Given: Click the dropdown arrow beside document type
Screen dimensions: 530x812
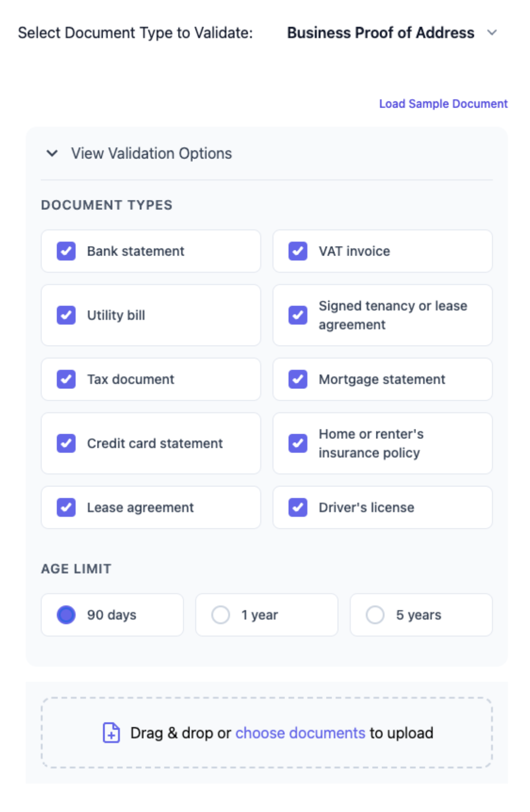Looking at the screenshot, I should [492, 33].
